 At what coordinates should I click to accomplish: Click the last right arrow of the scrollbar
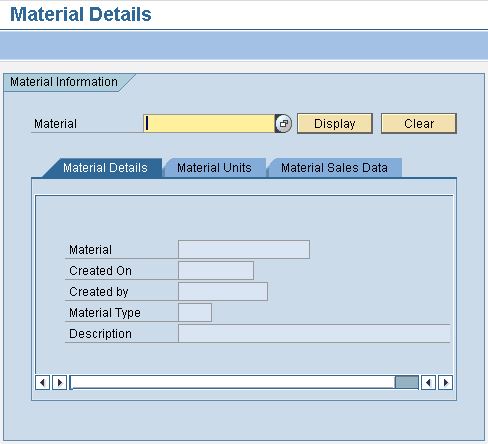click(445, 382)
